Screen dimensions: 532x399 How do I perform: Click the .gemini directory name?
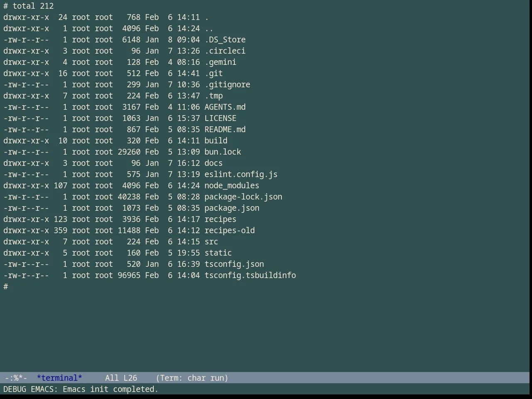(x=220, y=62)
